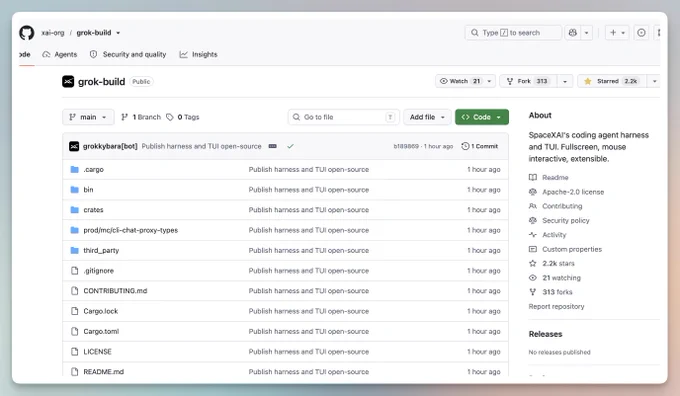Screen dimensions: 680x396
Task: Open the 1 Commit history link
Action: 480,147
